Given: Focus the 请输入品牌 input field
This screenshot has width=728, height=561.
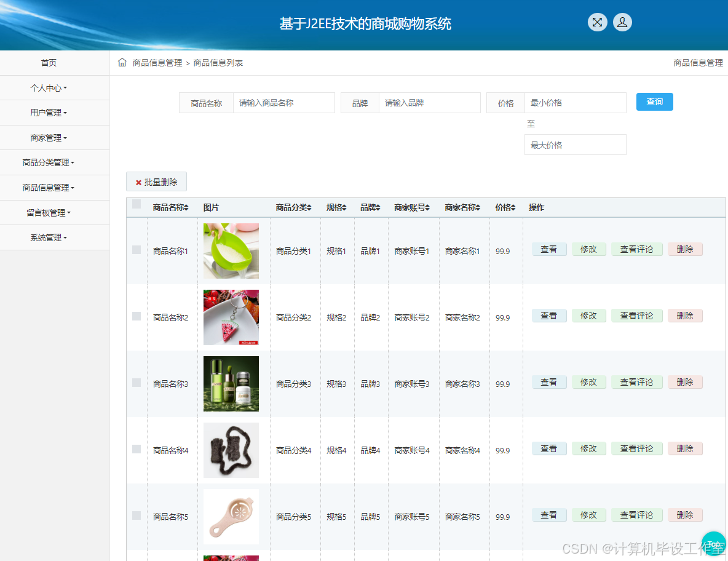Looking at the screenshot, I should 429,103.
